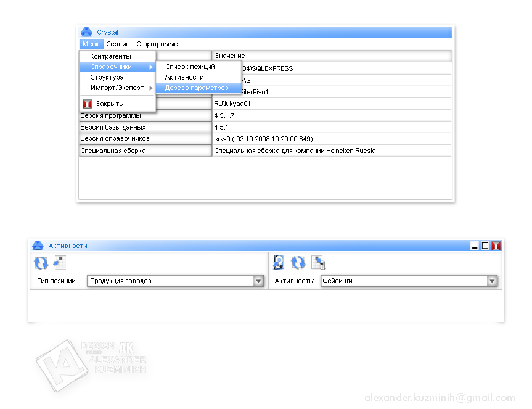Click the PiterPivo1 value cell
Image resolution: width=532 pixels, height=409 pixels.
346,92
